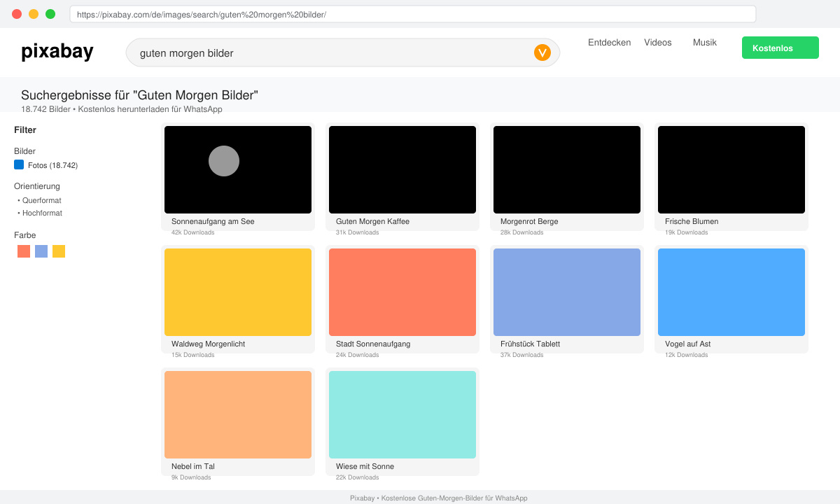This screenshot has width=840, height=504.
Task: Click the 37k Downloads count
Action: pyautogui.click(x=521, y=355)
